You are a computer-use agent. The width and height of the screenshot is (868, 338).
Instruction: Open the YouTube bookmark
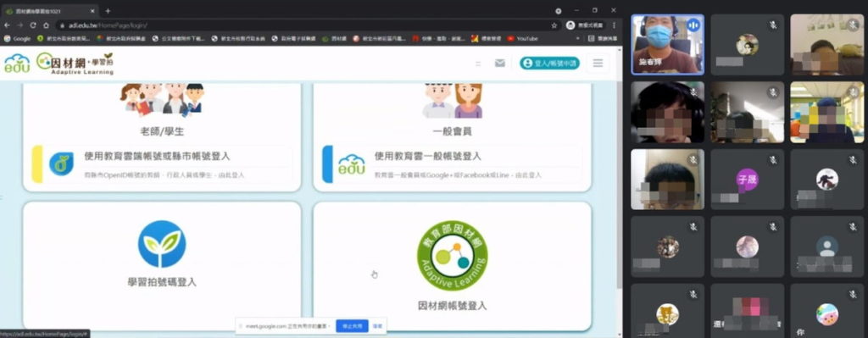[x=522, y=39]
